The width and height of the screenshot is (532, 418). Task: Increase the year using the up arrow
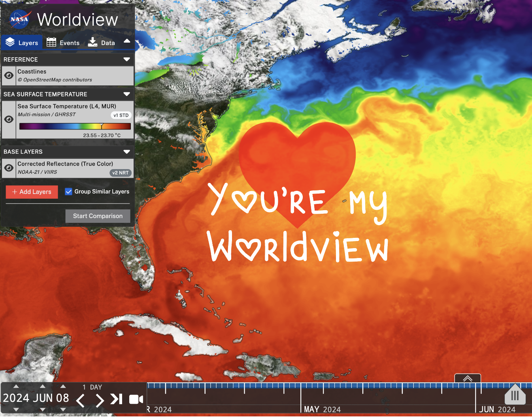pyautogui.click(x=16, y=386)
